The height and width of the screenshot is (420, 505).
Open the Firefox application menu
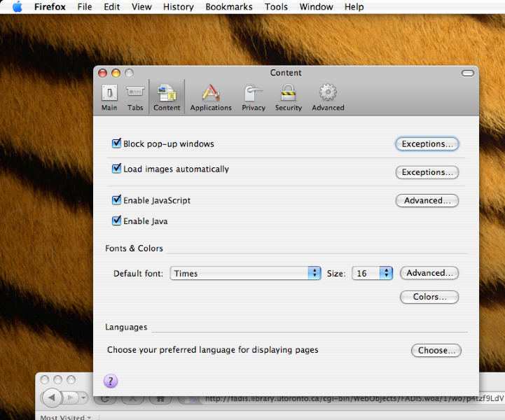pos(50,7)
